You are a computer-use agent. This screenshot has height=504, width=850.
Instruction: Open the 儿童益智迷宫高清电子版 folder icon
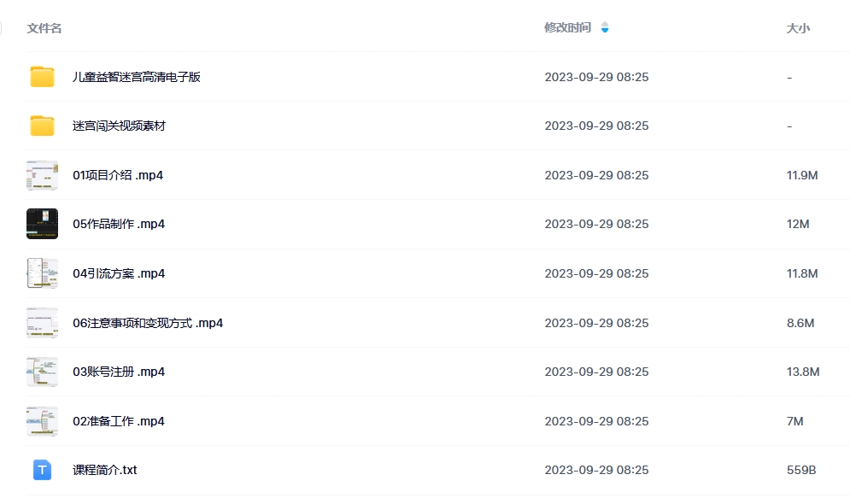[x=42, y=76]
